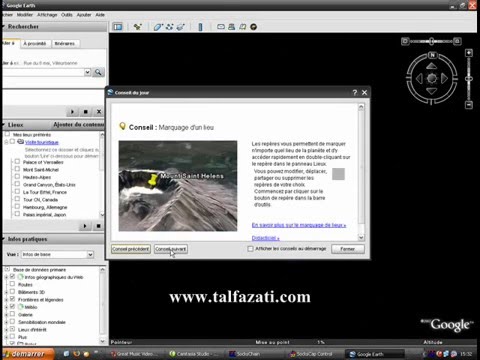Click the look left arrow on compass
480x360 pixels.
click(419, 79)
